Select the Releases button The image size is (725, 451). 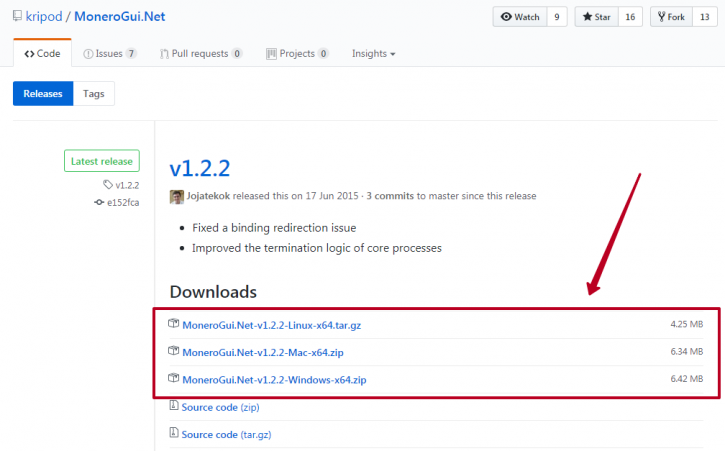(x=43, y=93)
